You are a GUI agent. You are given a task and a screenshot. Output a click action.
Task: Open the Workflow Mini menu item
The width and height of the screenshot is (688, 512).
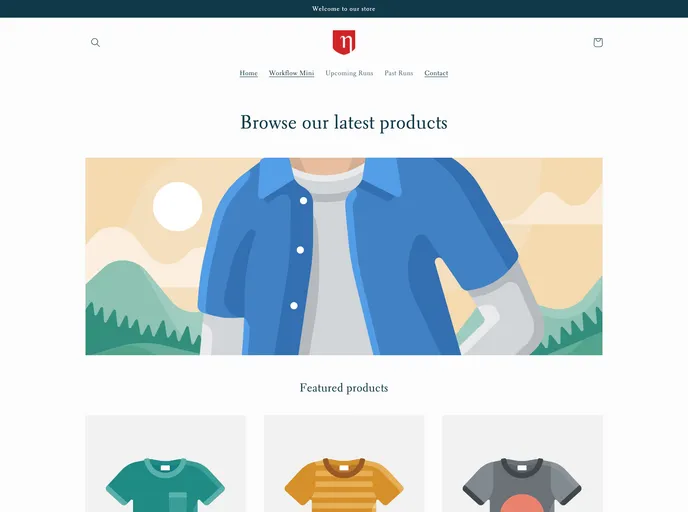click(x=291, y=73)
